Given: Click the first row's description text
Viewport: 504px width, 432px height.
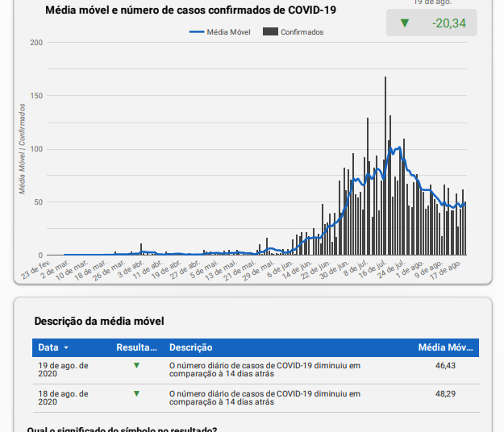Looking at the screenshot, I should (264, 370).
